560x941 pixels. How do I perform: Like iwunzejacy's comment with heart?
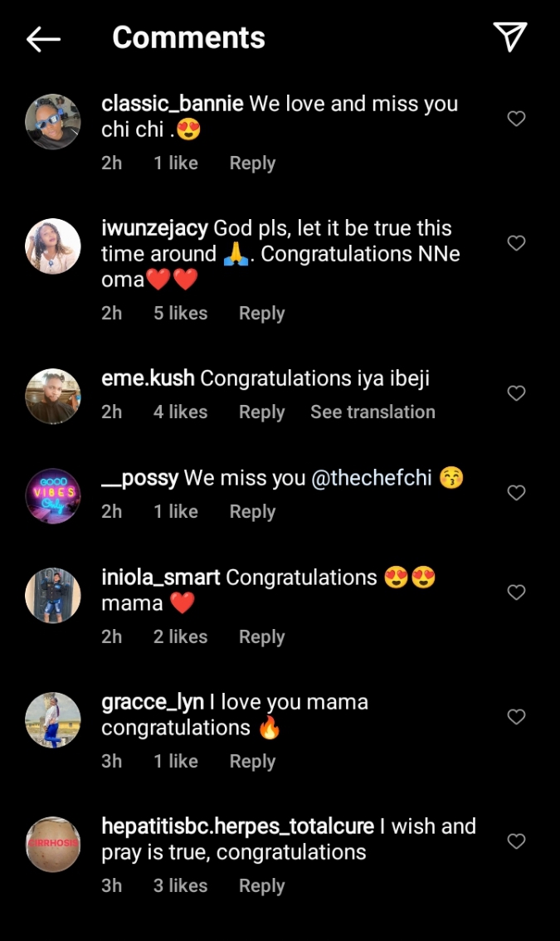click(516, 243)
